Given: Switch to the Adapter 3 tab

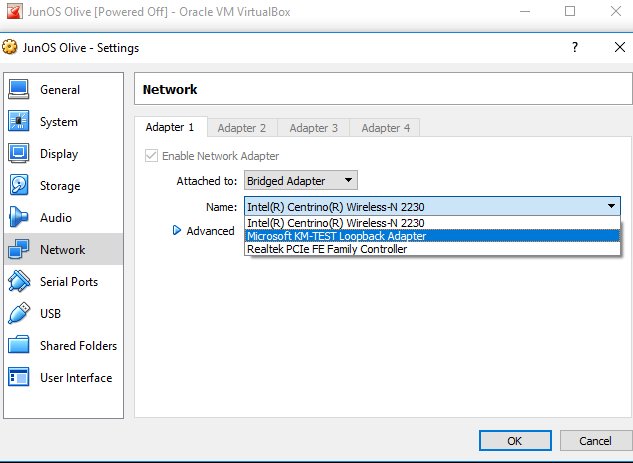Looking at the screenshot, I should 313,128.
